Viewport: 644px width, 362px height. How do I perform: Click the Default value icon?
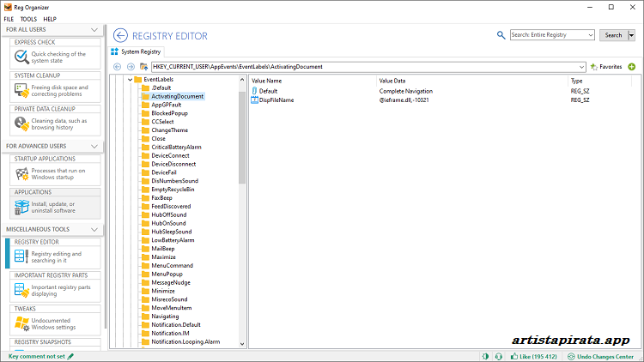click(x=254, y=91)
